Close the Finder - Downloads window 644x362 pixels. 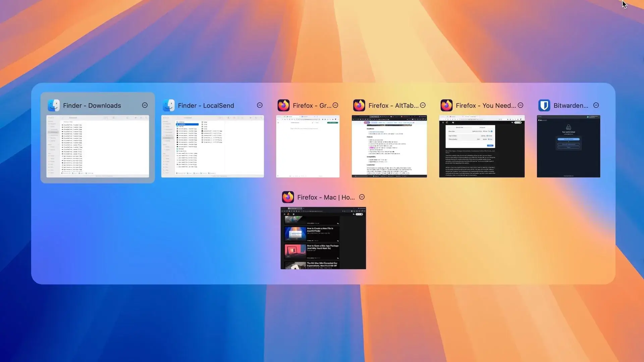click(x=145, y=105)
